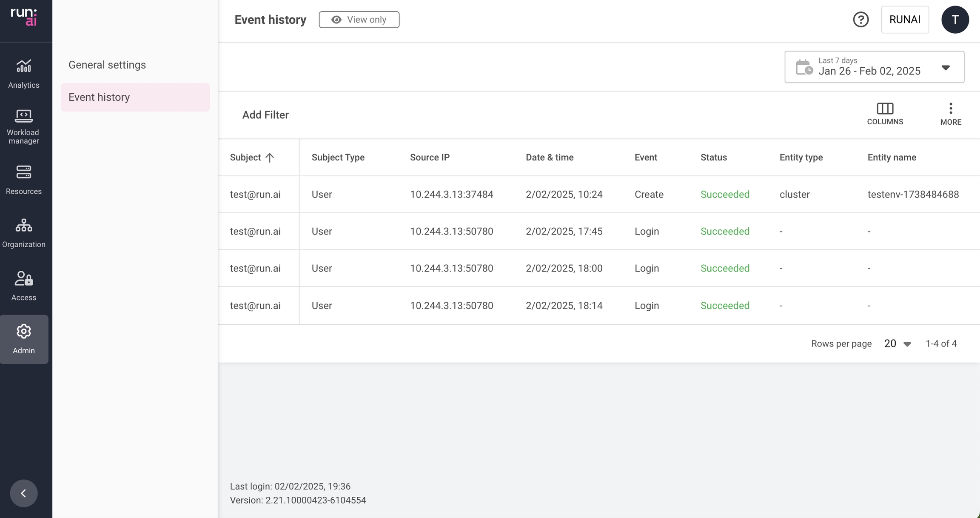Viewport: 980px width, 518px height.
Task: Select Event history menu item
Action: point(99,97)
